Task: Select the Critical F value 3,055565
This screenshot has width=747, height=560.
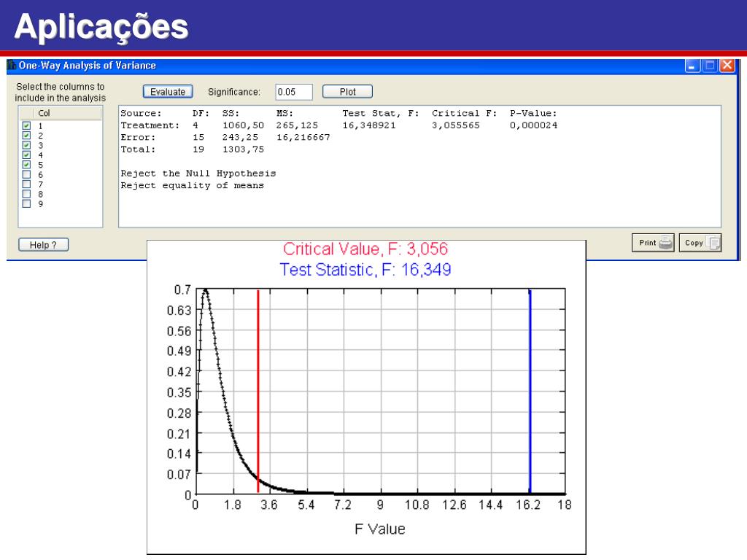Action: (455, 125)
